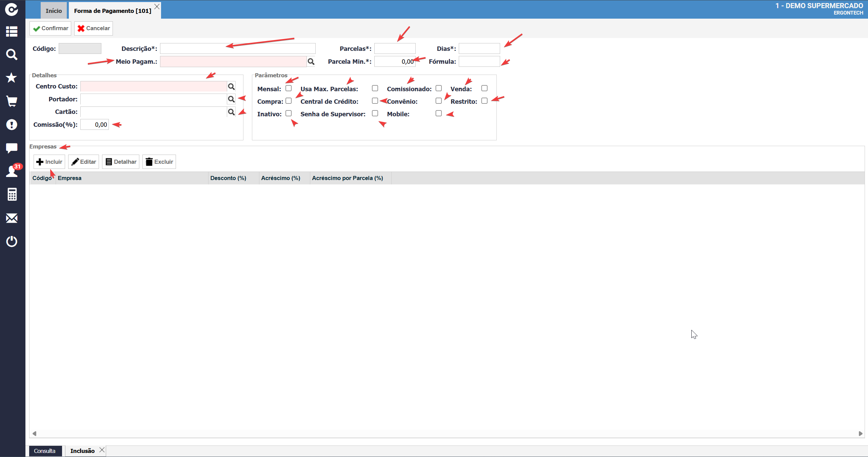868x457 pixels.
Task: Check the Senha de Supervisor checkbox
Action: pyautogui.click(x=375, y=113)
